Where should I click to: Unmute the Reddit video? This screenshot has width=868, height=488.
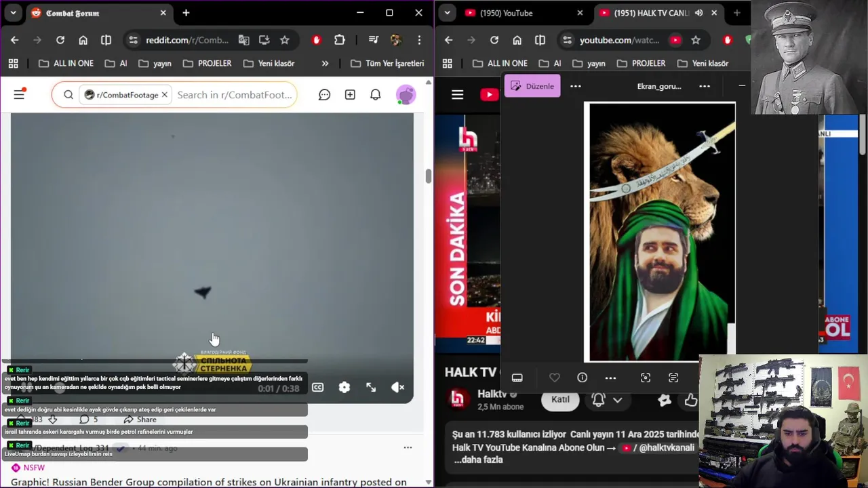pos(398,387)
